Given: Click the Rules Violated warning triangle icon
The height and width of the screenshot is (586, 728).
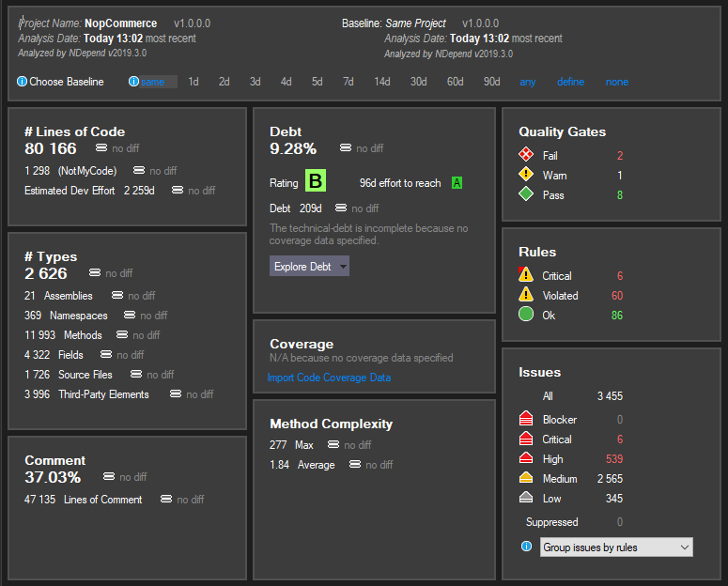Looking at the screenshot, I should point(526,294).
